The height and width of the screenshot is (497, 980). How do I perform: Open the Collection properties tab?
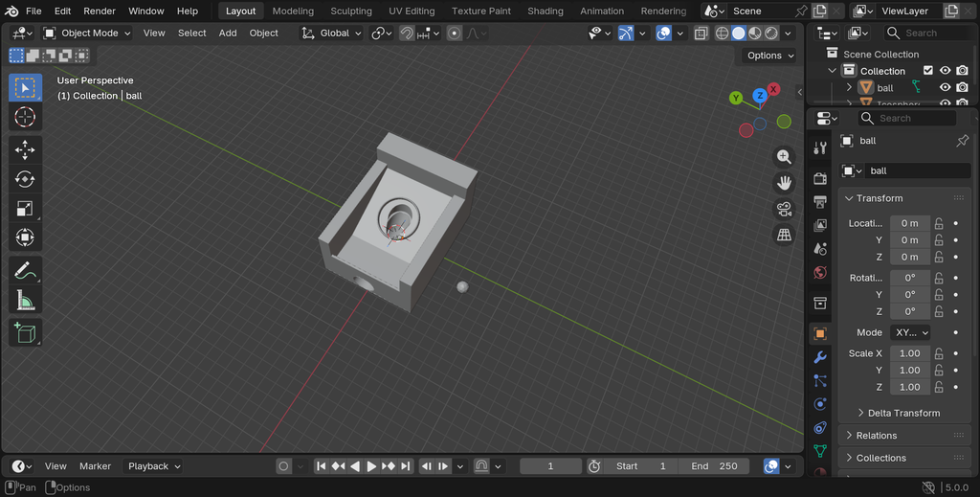pyautogui.click(x=820, y=304)
